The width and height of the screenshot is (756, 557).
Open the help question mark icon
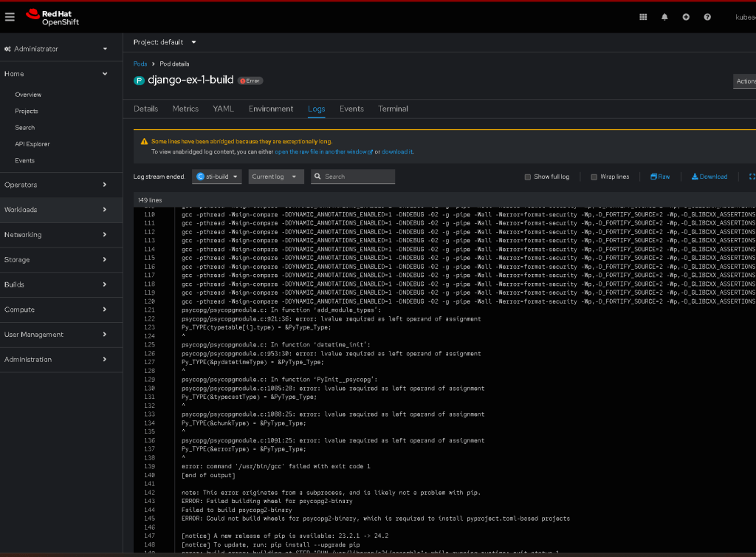707,17
